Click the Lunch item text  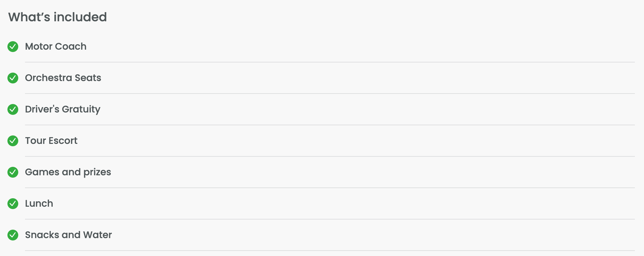click(39, 203)
